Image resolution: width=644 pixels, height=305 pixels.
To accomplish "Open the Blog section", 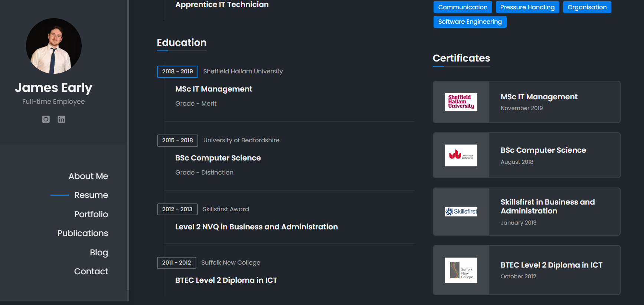I will point(99,252).
